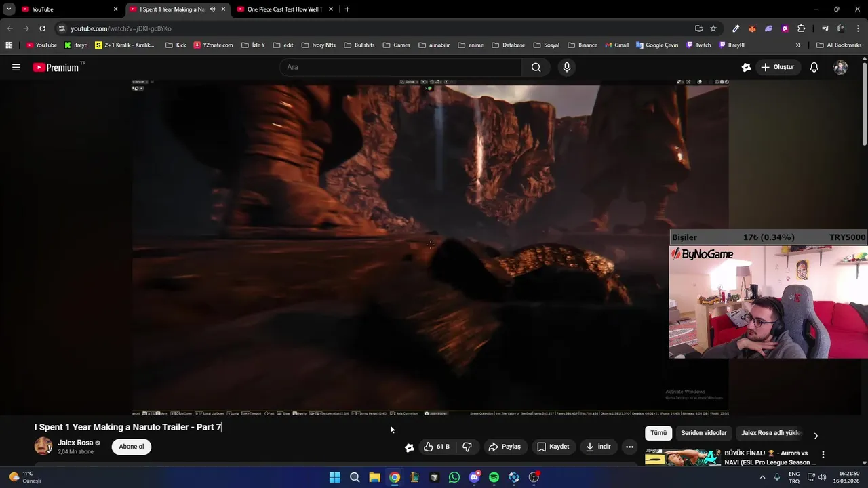Open Jalex Rosa channel avatar
The image size is (868, 488).
coord(43,446)
